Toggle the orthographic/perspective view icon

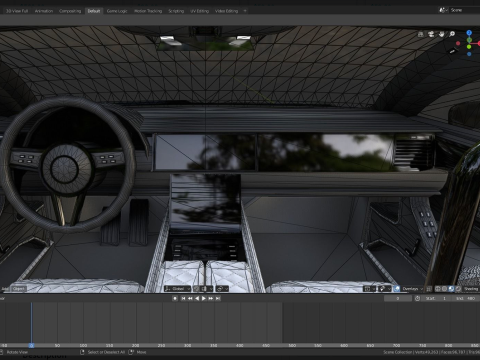pos(421,34)
